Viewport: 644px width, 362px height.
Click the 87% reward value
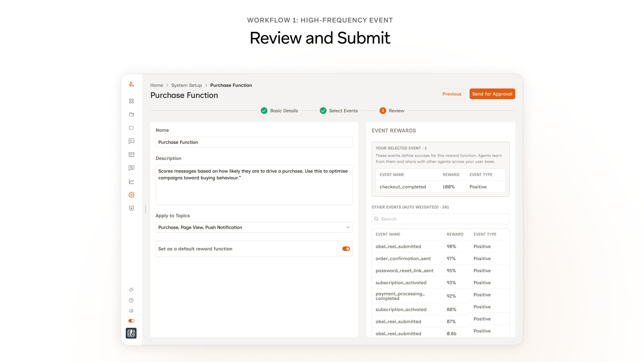[451, 321]
